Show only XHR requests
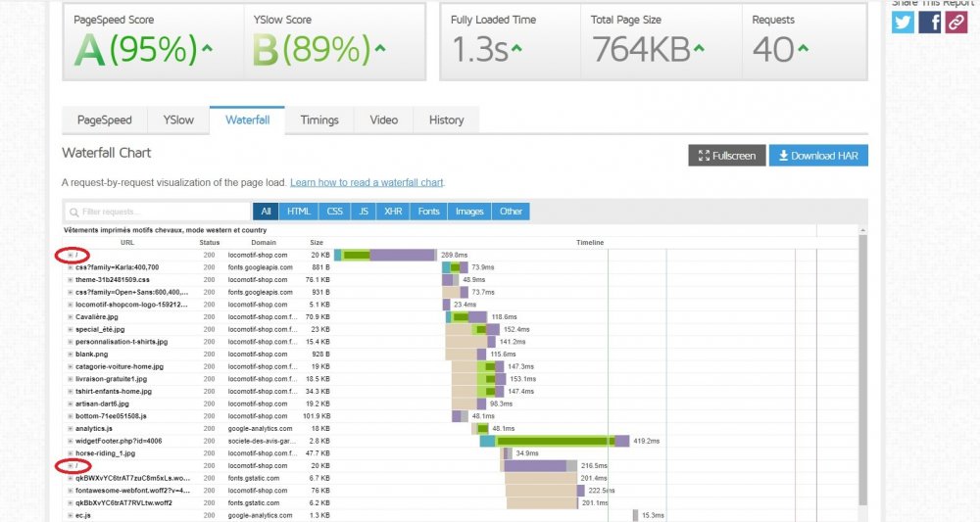This screenshot has height=522, width=980. (393, 211)
